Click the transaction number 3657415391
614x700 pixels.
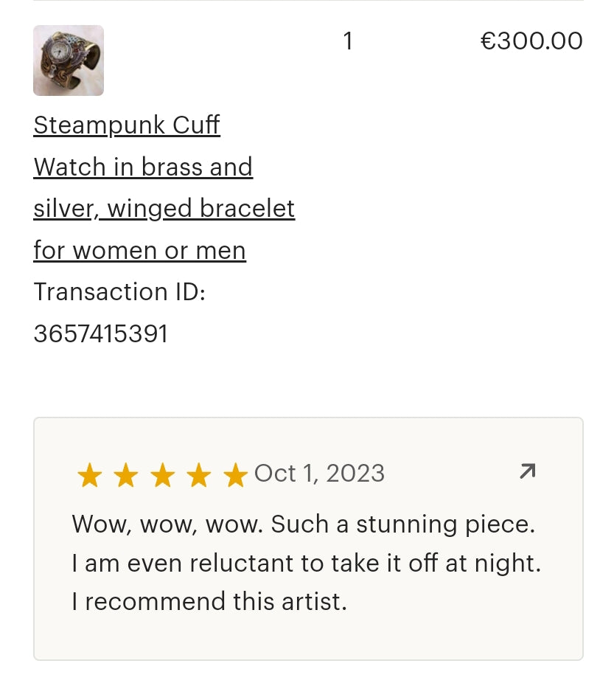click(x=101, y=334)
